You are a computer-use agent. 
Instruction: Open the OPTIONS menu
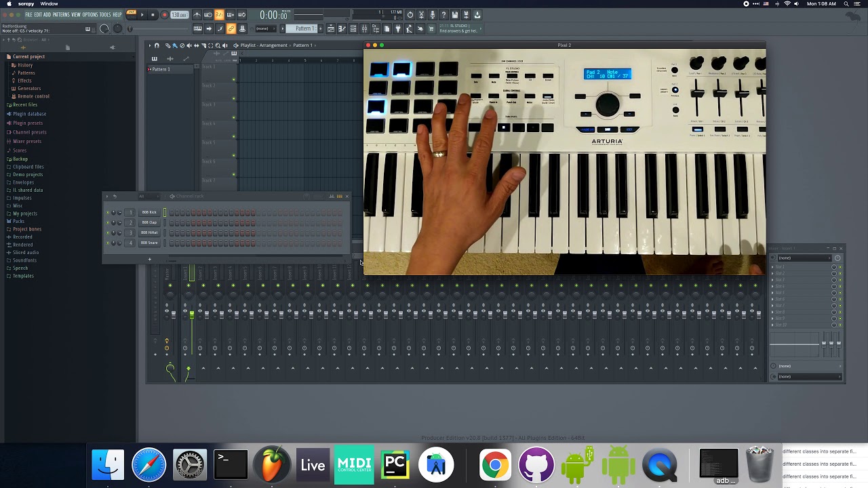point(90,14)
